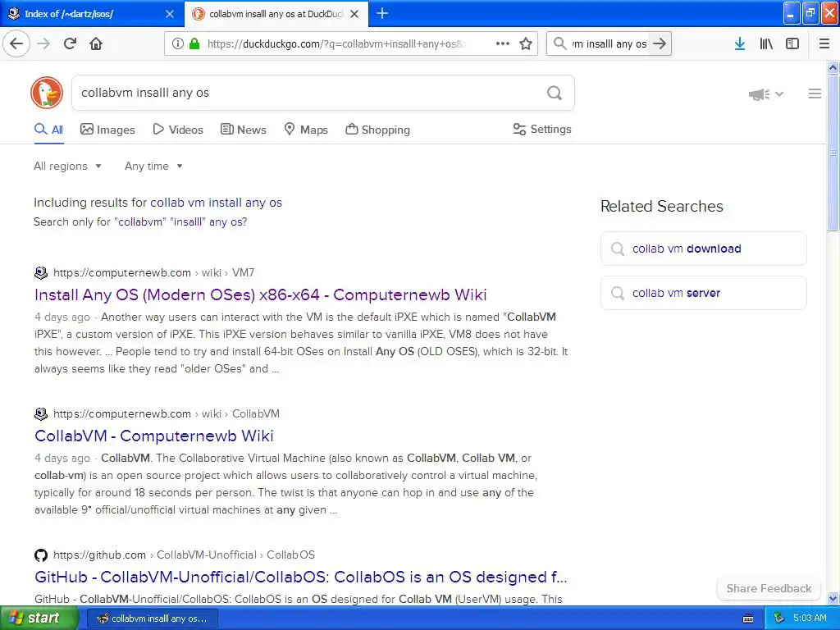
Task: Switch to Images results
Action: click(107, 130)
